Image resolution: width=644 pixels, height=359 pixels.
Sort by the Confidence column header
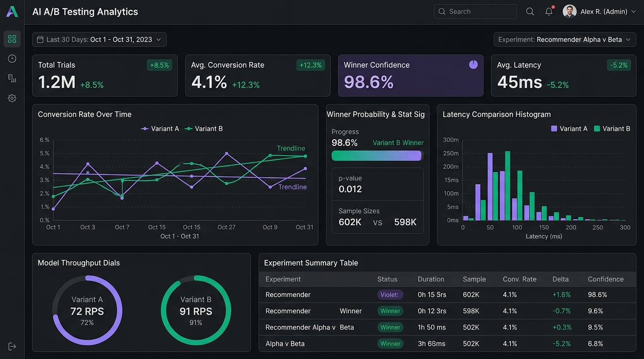pyautogui.click(x=606, y=279)
